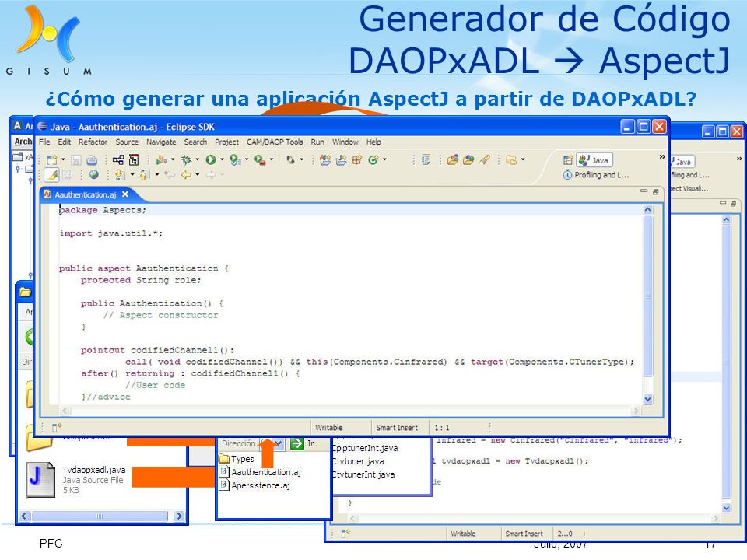
Task: Select the Aauthentication.aj editor tab
Action: click(85, 194)
